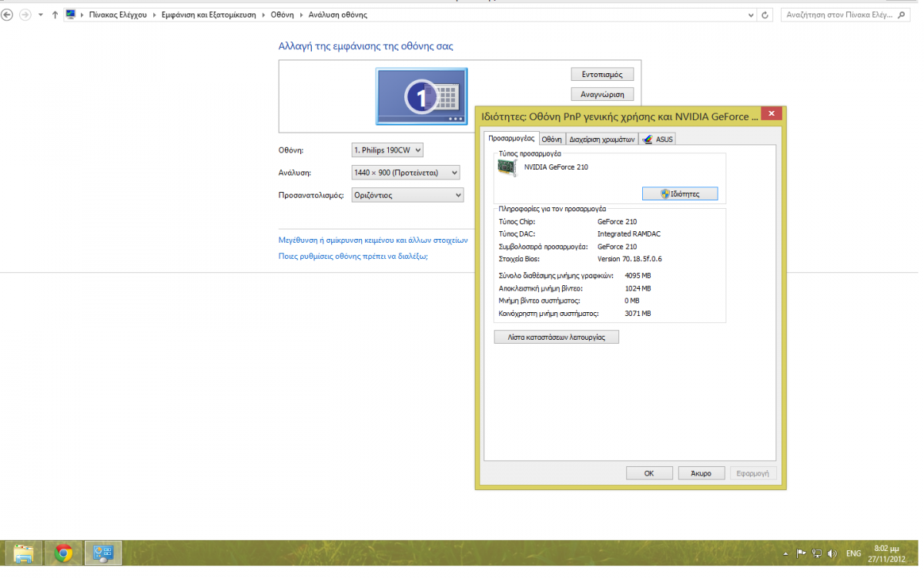924x578 pixels.
Task: Open File Explorer from taskbar
Action: pyautogui.click(x=24, y=553)
